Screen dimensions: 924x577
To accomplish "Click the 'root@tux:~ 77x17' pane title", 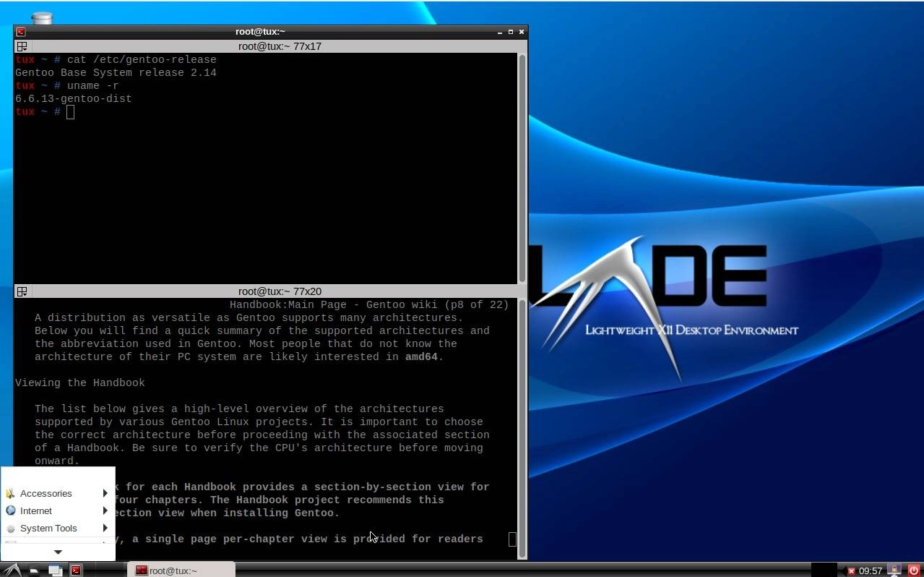I will [x=280, y=46].
